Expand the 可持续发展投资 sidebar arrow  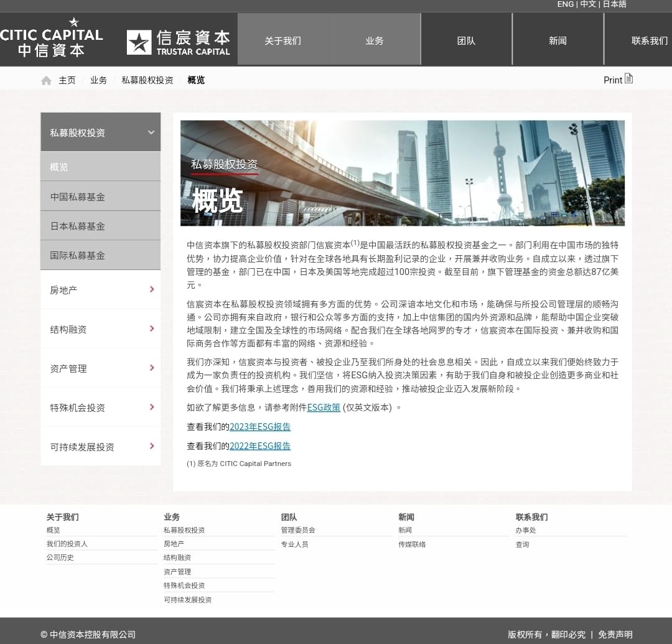[x=152, y=446]
